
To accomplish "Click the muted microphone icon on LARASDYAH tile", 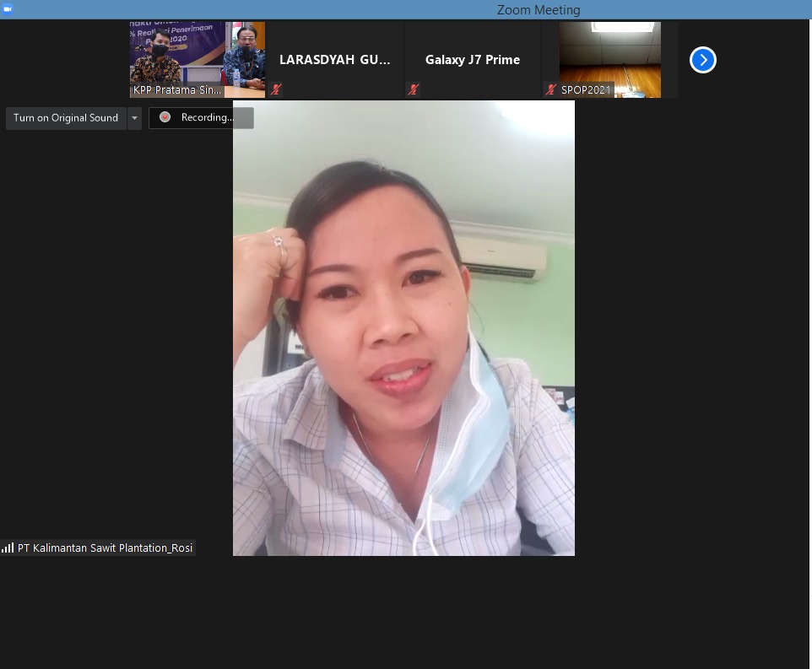I will point(276,89).
